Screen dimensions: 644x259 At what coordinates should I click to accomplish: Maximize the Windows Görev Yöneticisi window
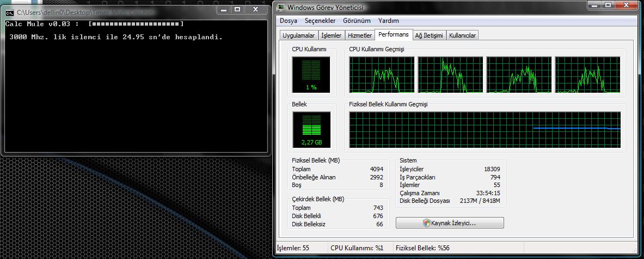pyautogui.click(x=608, y=5)
